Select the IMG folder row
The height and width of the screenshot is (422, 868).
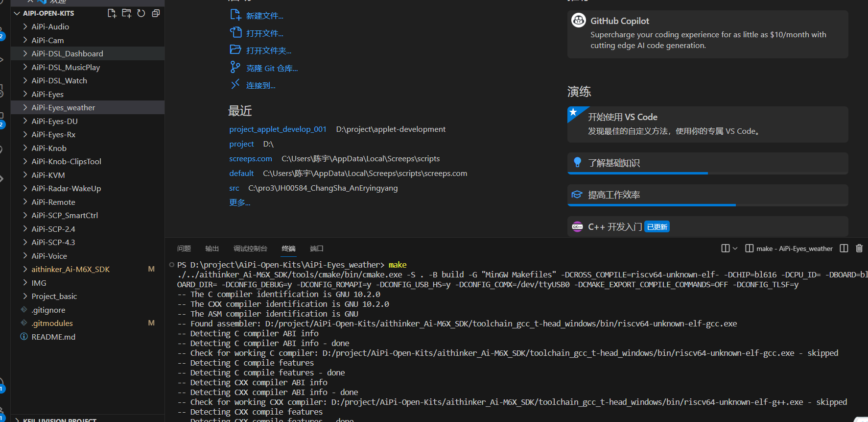pyautogui.click(x=88, y=283)
